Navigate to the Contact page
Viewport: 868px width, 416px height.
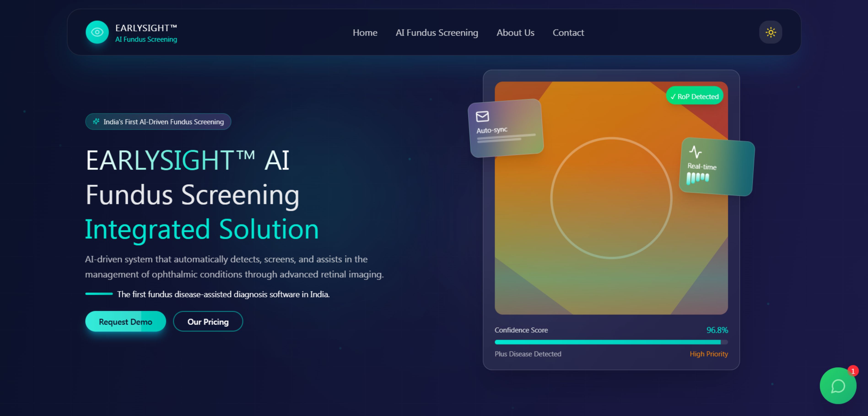[568, 33]
